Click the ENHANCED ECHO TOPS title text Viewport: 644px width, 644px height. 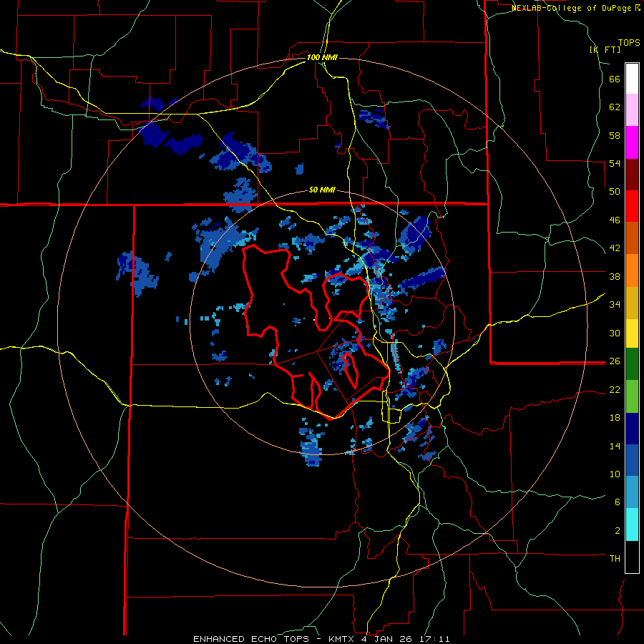pos(251,639)
